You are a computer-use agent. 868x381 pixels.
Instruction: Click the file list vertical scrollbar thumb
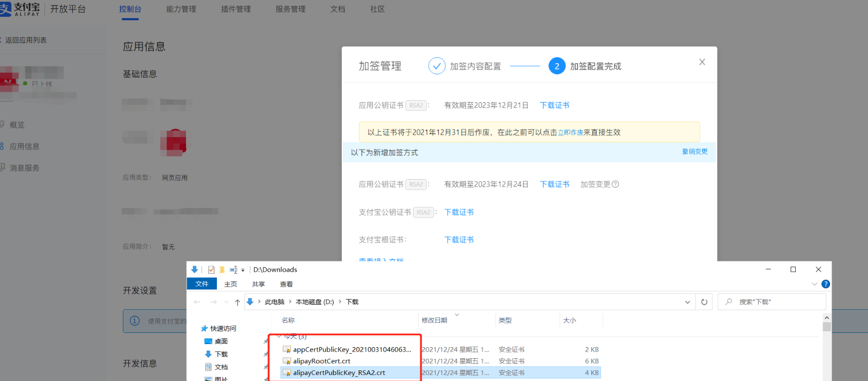[827, 326]
